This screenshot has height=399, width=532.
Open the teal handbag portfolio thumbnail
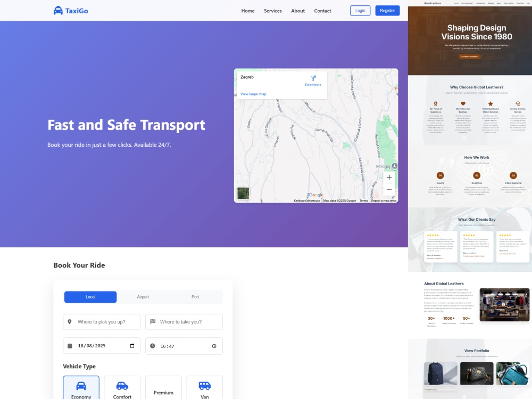(x=513, y=373)
